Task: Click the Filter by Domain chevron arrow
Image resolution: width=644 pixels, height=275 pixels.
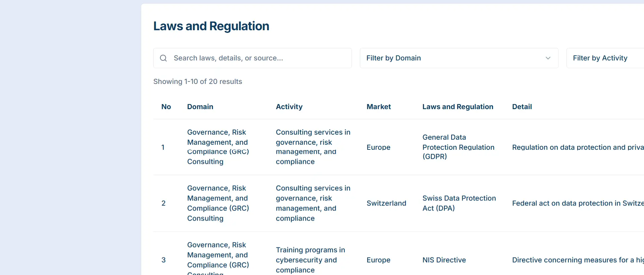Action: tap(548, 58)
